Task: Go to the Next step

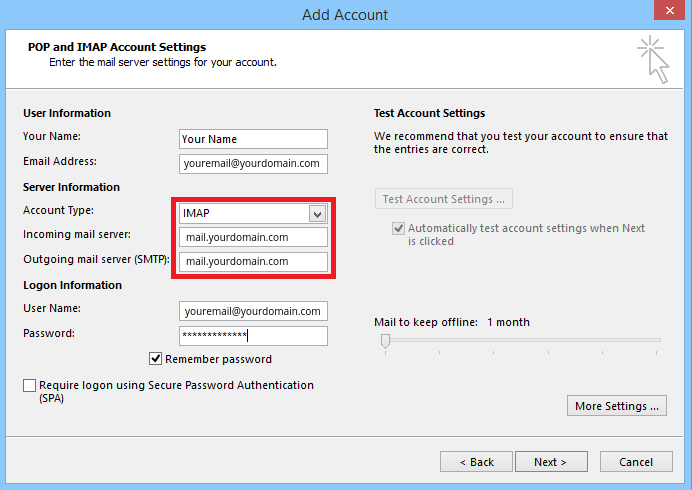Action: (x=550, y=462)
